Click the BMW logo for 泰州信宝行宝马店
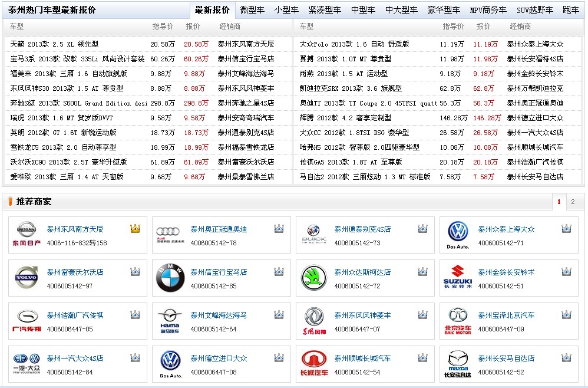 pyautogui.click(x=170, y=278)
